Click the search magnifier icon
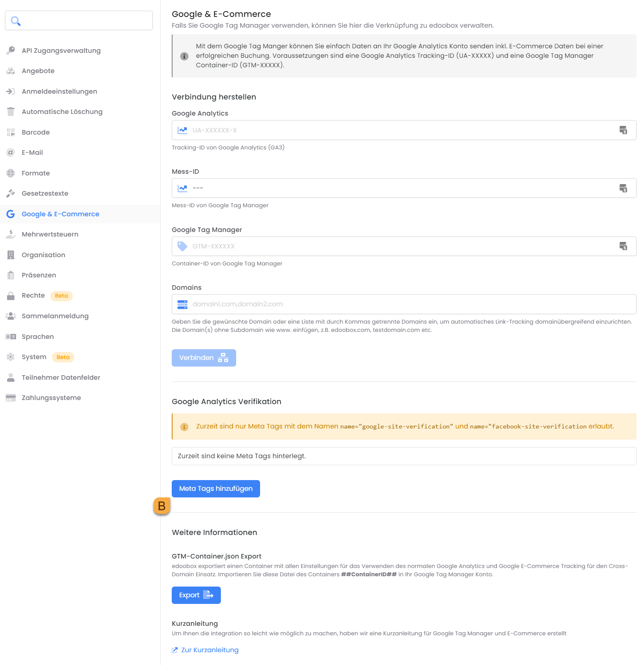The height and width of the screenshot is (665, 644). (x=16, y=21)
